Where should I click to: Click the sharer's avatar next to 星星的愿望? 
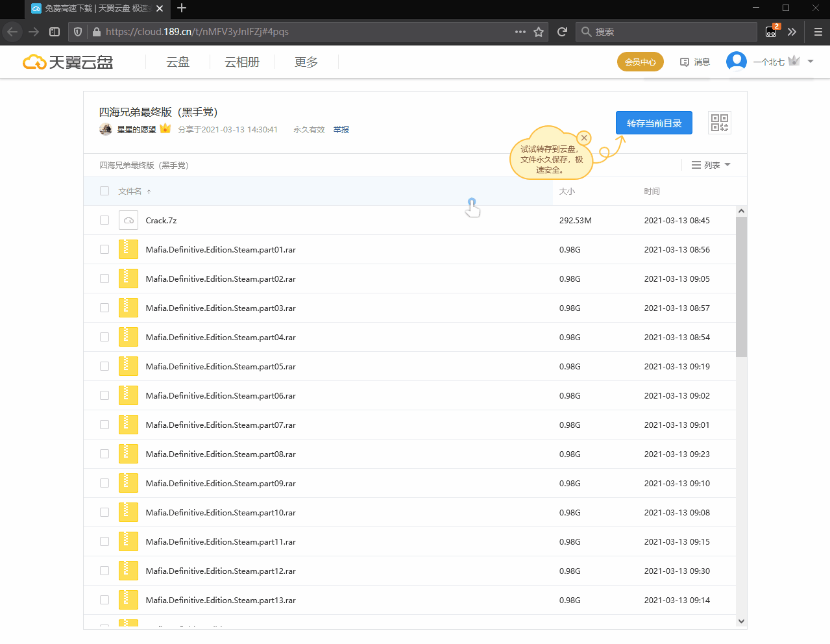pyautogui.click(x=106, y=129)
